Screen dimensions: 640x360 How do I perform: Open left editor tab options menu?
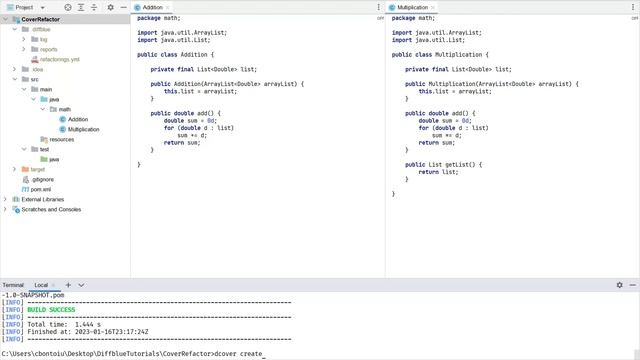coord(378,7)
